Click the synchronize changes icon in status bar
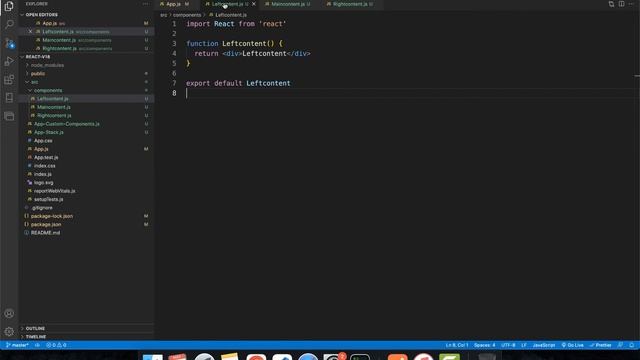 [x=37, y=345]
